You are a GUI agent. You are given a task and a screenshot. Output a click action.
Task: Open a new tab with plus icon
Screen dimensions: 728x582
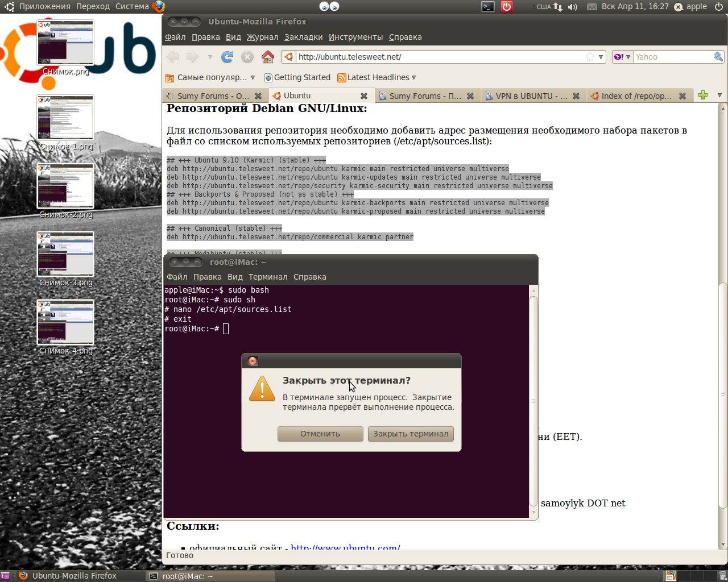coord(703,95)
